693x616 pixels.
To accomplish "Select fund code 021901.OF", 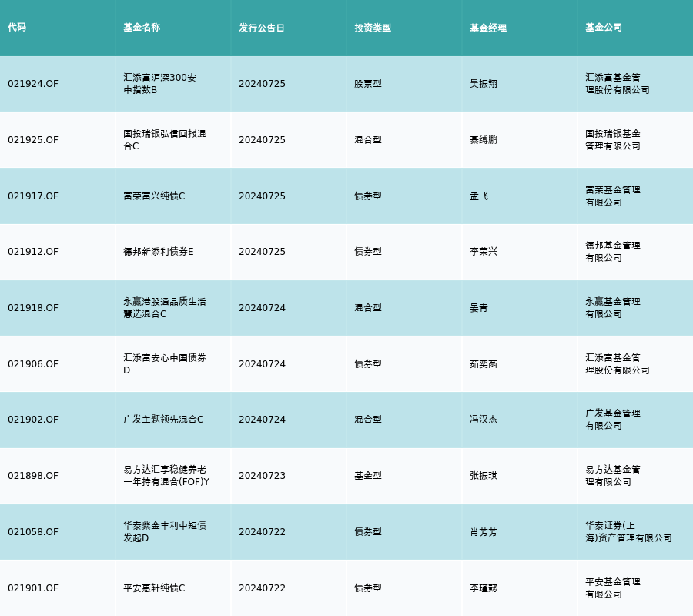I will point(32,588).
